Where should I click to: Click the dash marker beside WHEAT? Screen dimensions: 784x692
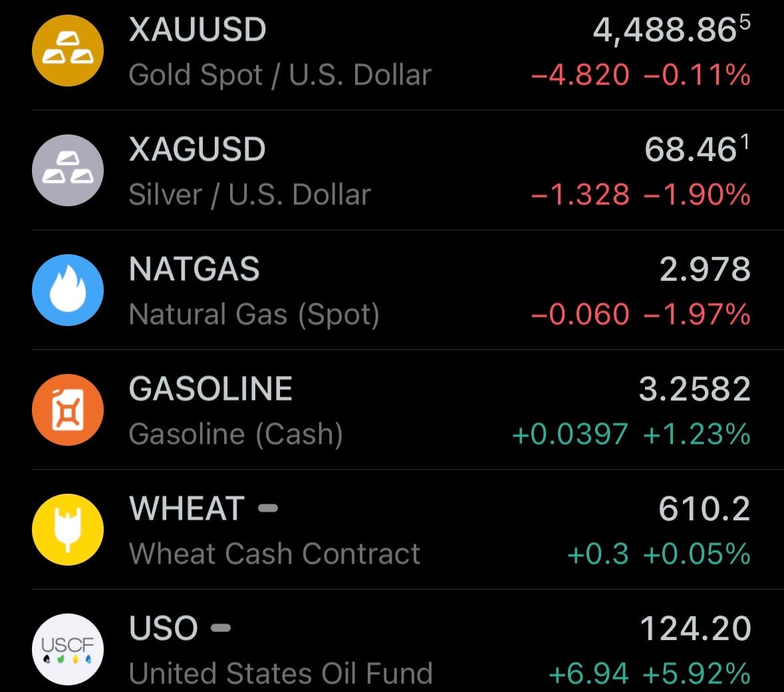click(267, 509)
